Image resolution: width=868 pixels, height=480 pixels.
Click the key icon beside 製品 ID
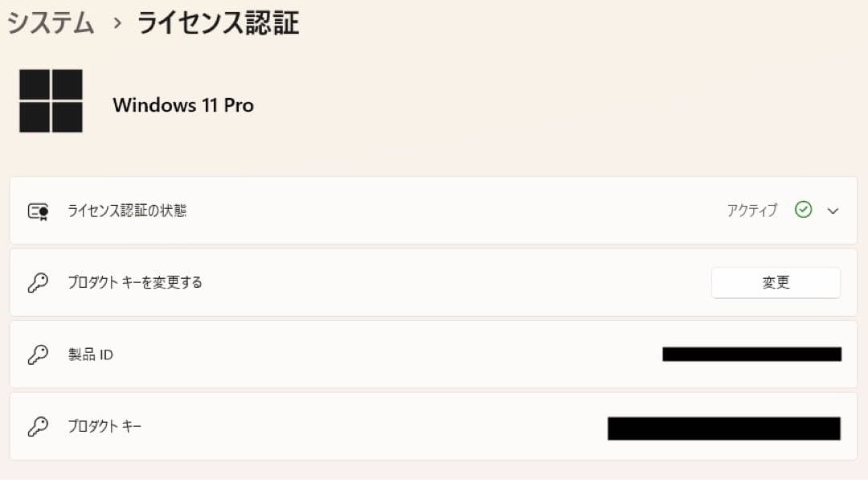pyautogui.click(x=38, y=354)
